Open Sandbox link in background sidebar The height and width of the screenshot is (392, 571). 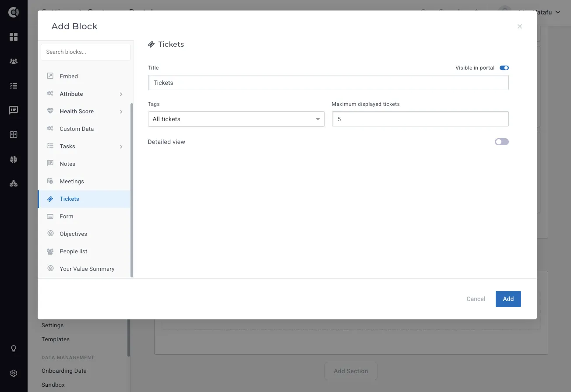coord(53,385)
